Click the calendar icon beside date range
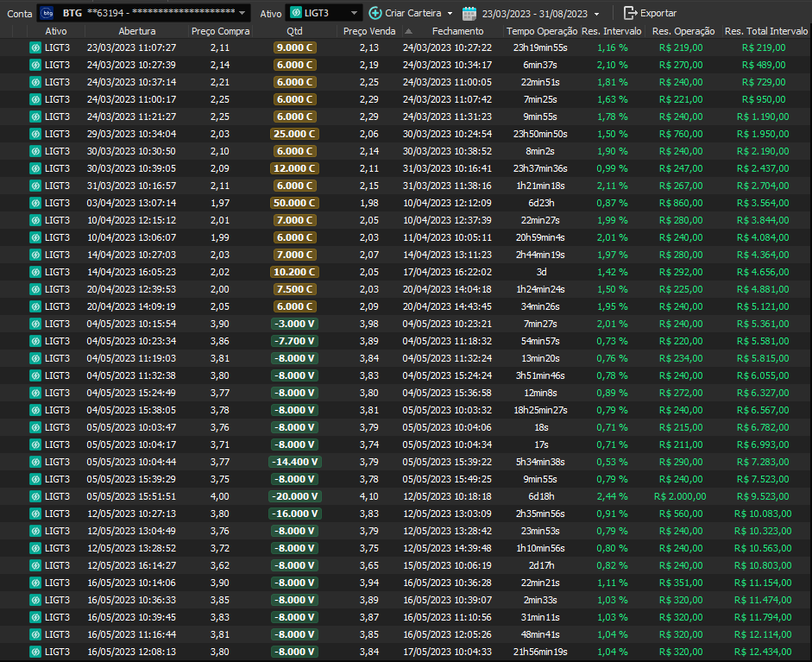812x662 pixels. [469, 13]
